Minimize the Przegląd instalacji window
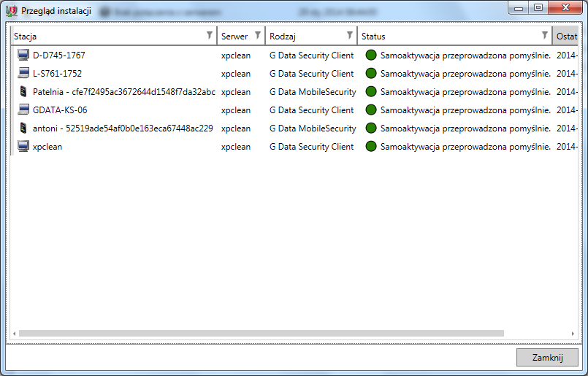The width and height of the screenshot is (588, 376). 519,7
